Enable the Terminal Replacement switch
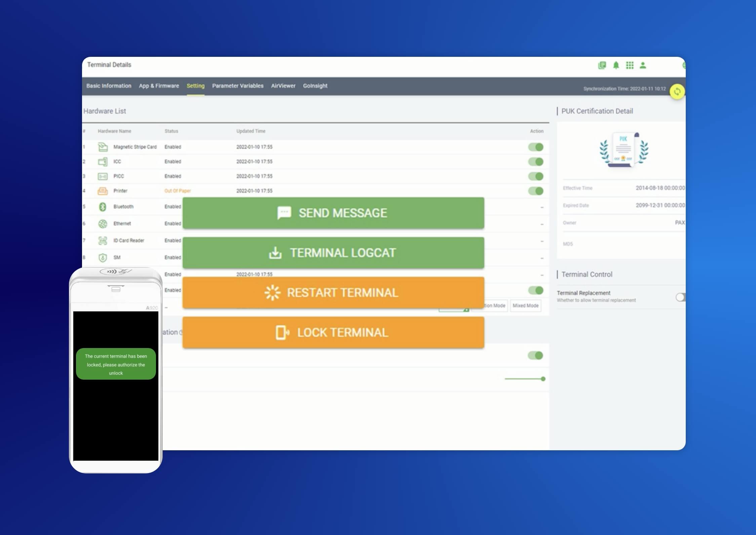Image resolution: width=756 pixels, height=535 pixels. 680,297
